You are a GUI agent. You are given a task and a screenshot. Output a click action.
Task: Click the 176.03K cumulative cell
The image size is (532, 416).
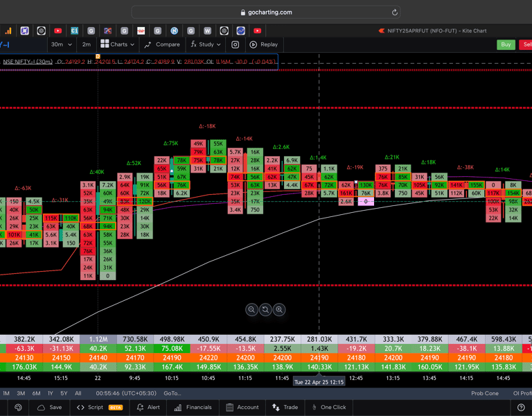click(24, 367)
